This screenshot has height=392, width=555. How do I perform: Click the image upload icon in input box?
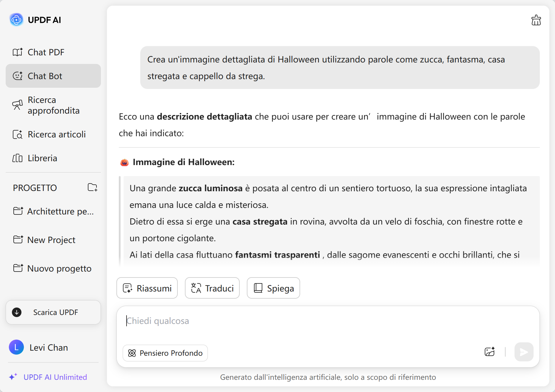[x=489, y=352]
